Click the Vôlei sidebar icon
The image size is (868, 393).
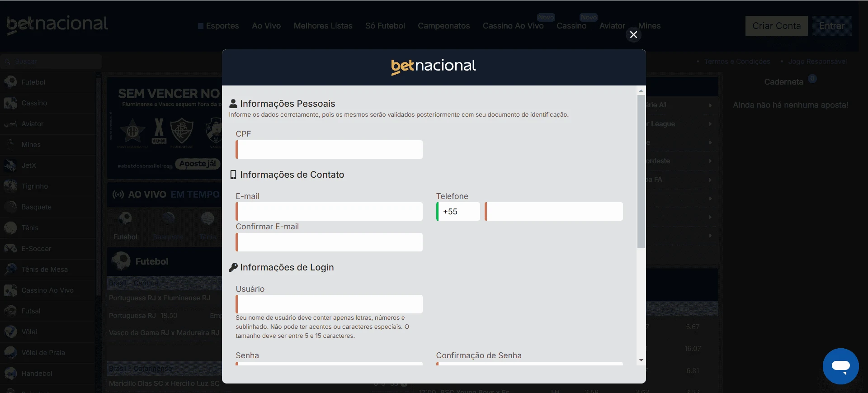(10, 331)
